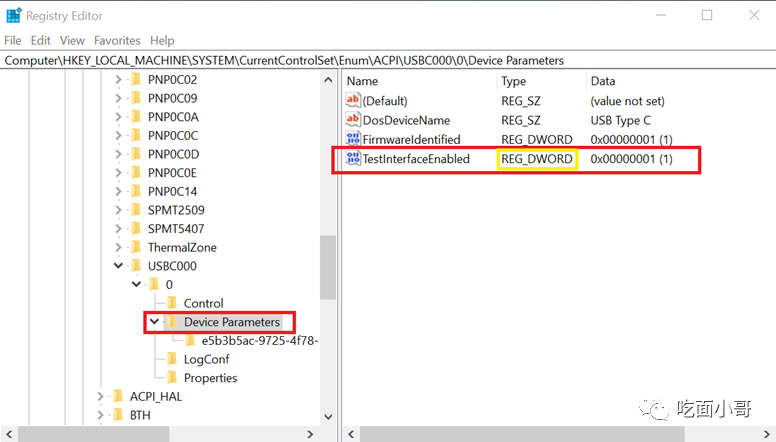Click values pane scroll right arrow

[767, 434]
